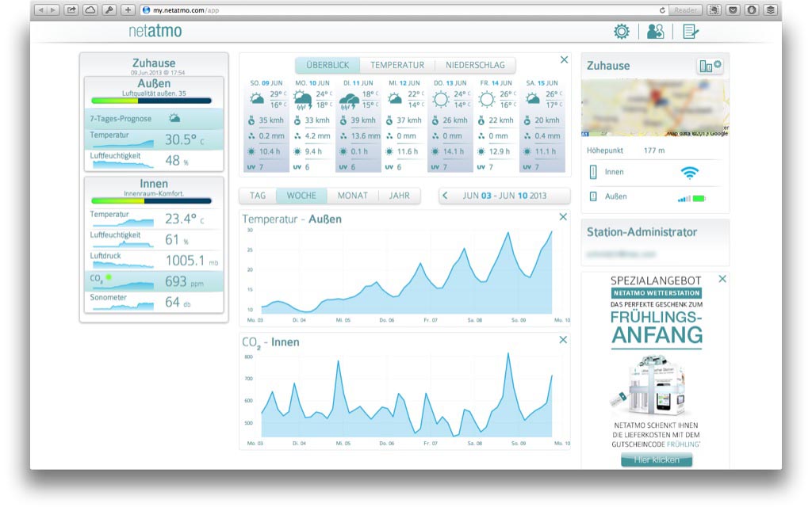Image resolution: width=812 pixels, height=511 pixels.
Task: Close the Temperatur Außen graph
Action: [x=563, y=217]
